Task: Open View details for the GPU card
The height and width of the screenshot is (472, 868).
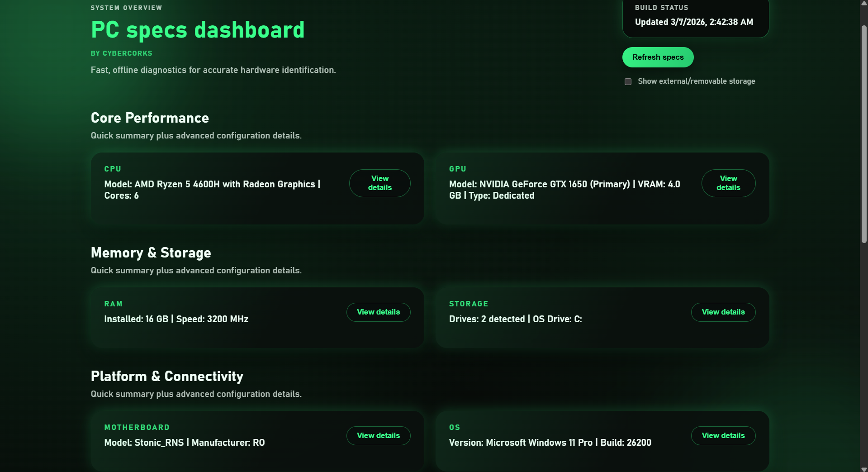Action: click(x=728, y=183)
